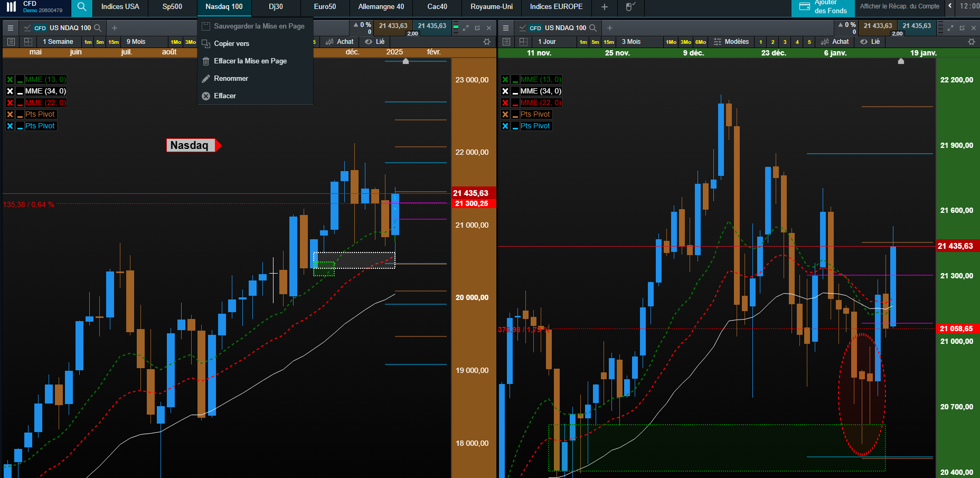Open the right chart's settings gear
Viewport: 980px width, 478px height.
pyautogui.click(x=971, y=42)
